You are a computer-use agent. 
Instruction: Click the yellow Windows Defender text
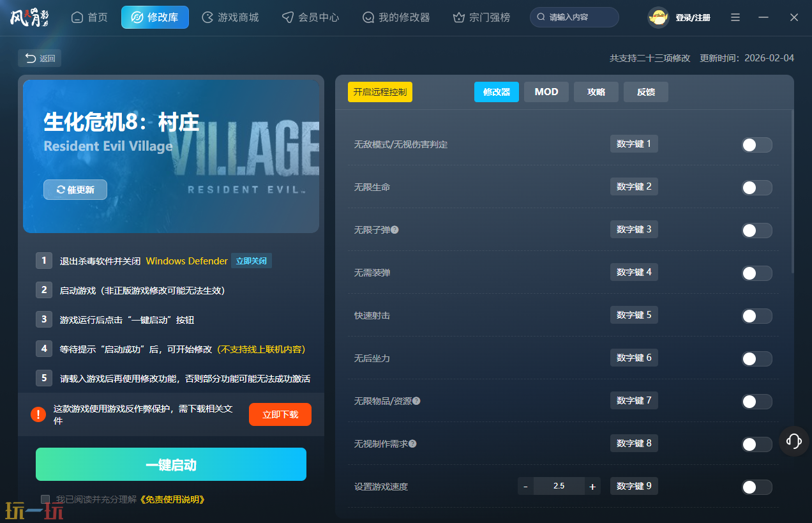click(187, 261)
